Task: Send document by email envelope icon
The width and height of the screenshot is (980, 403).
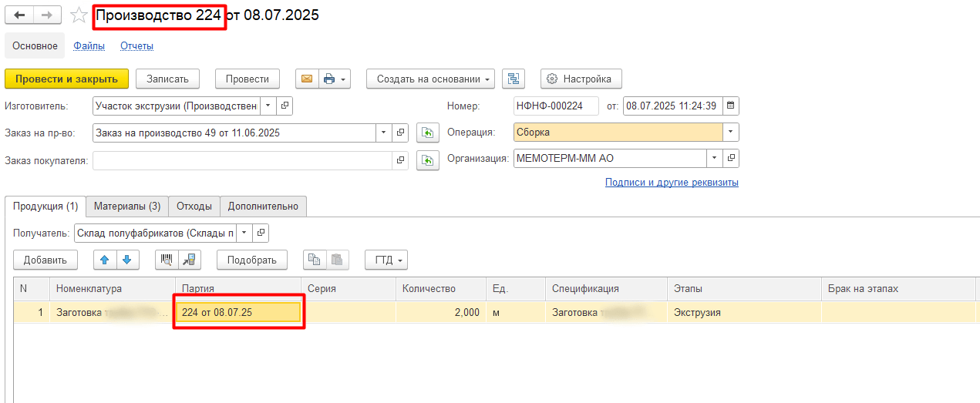Action: pos(306,79)
